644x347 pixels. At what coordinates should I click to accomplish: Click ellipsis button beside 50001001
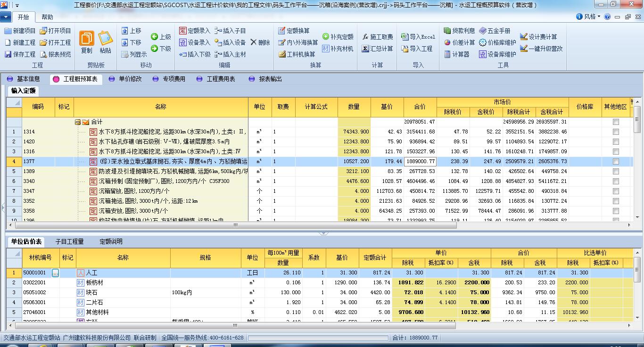(56, 273)
